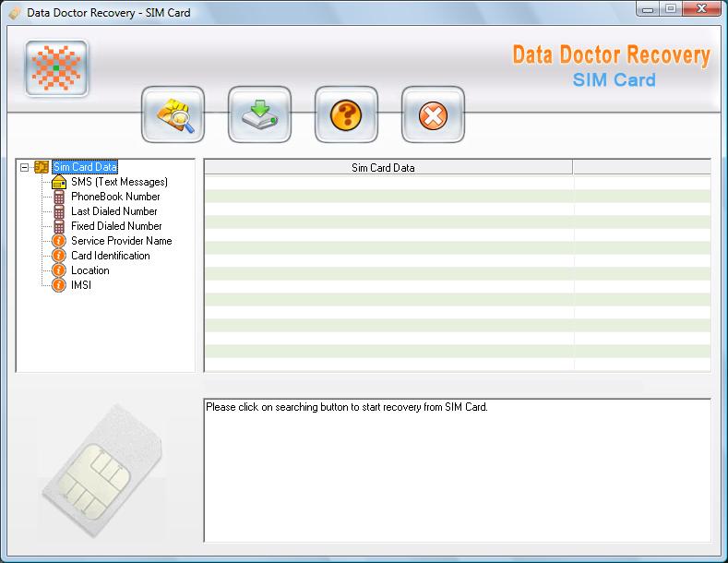Click the SIM chip icon beside Sim Card Data
This screenshot has height=563, width=728.
coord(42,167)
